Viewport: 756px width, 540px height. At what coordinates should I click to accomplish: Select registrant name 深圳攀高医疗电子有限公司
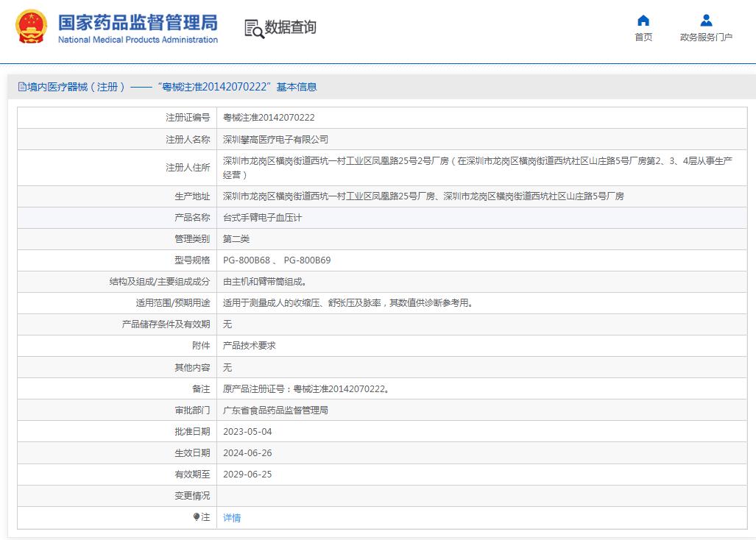point(275,139)
